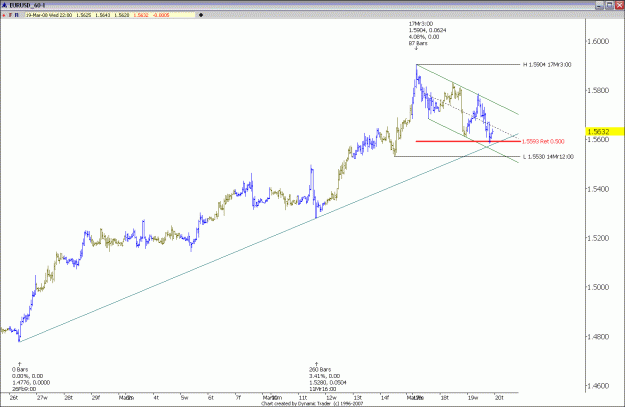625x407 pixels.
Task: Click the '26t' date axis label
Action: (x=14, y=397)
